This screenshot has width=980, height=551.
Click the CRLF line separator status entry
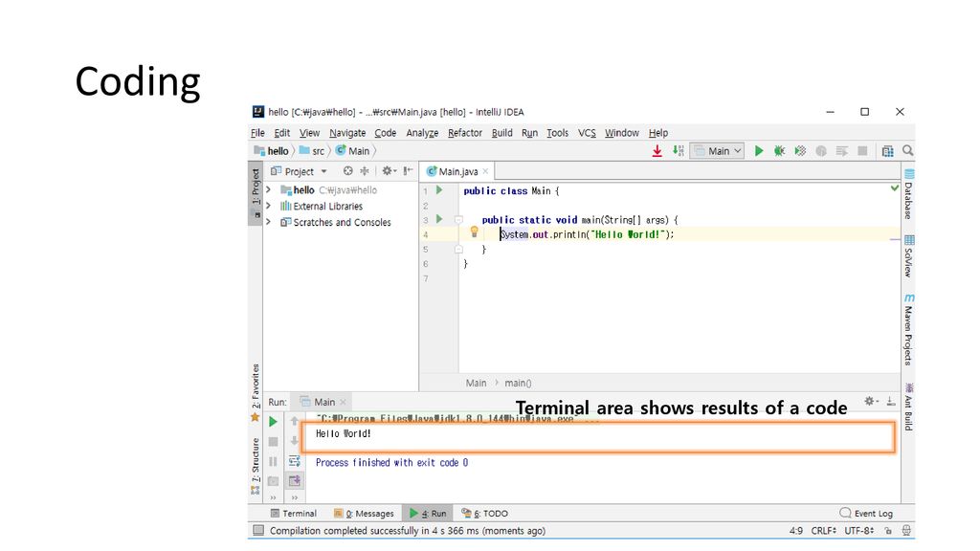[823, 530]
